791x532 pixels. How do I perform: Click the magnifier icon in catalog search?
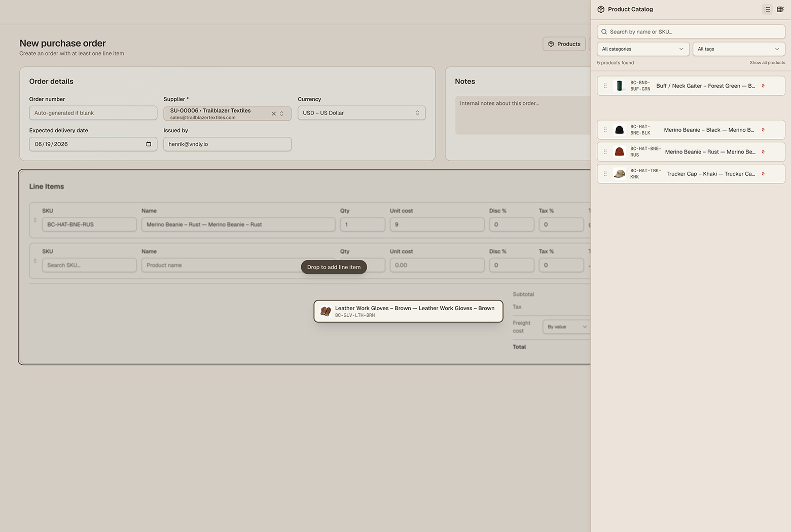[604, 31]
